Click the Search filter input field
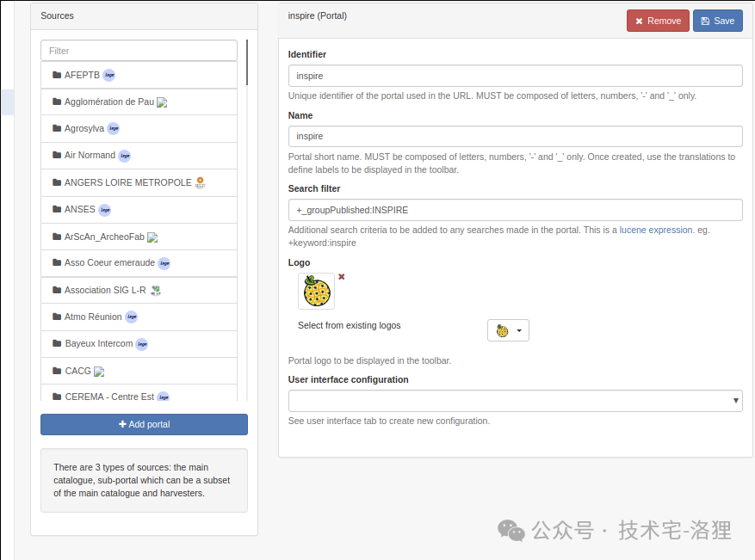 [x=515, y=210]
